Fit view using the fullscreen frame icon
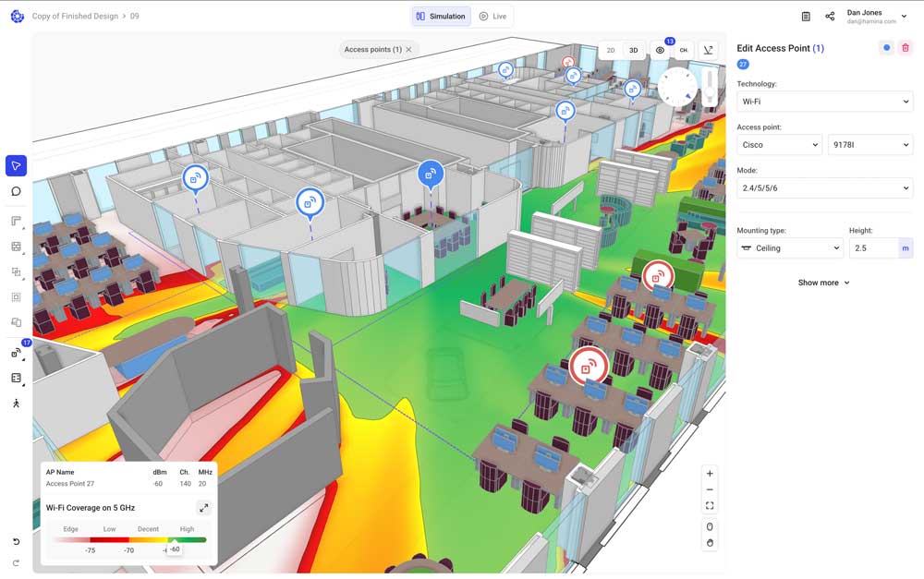924x579 pixels. click(x=710, y=505)
